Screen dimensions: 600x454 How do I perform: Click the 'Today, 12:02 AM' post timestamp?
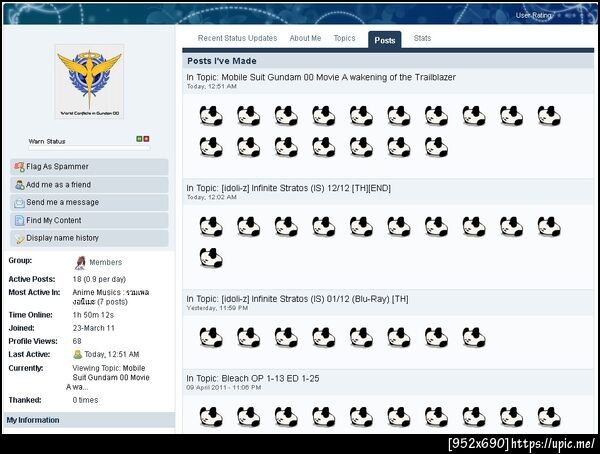click(x=212, y=197)
